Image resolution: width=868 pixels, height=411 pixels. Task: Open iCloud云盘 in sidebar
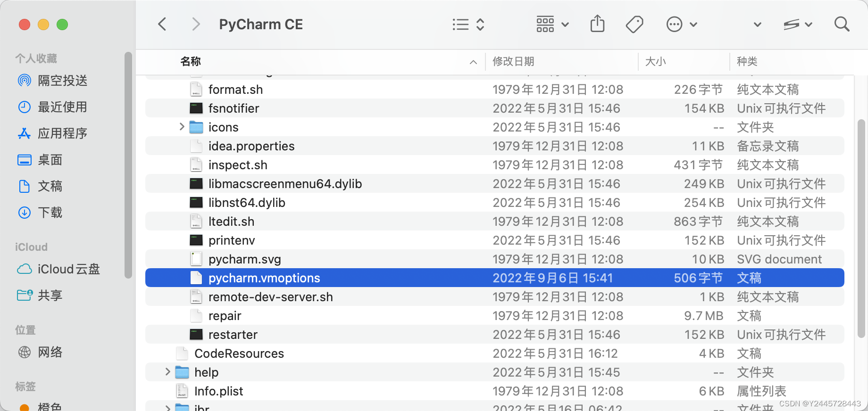(x=58, y=269)
